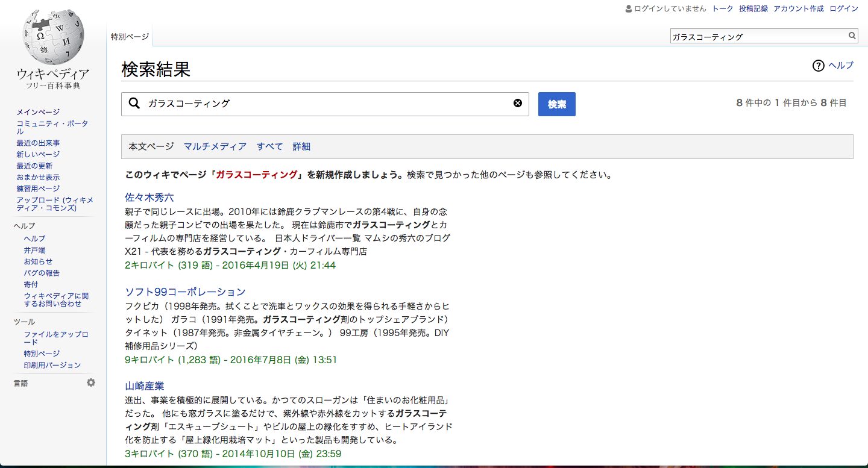Open help via the question mark icon
Image resolution: width=868 pixels, height=468 pixels.
point(818,66)
